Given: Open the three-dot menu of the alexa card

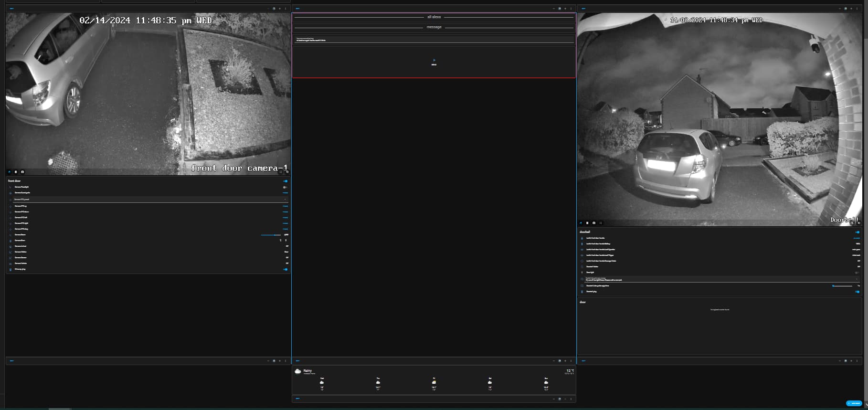Looking at the screenshot, I should [571, 9].
